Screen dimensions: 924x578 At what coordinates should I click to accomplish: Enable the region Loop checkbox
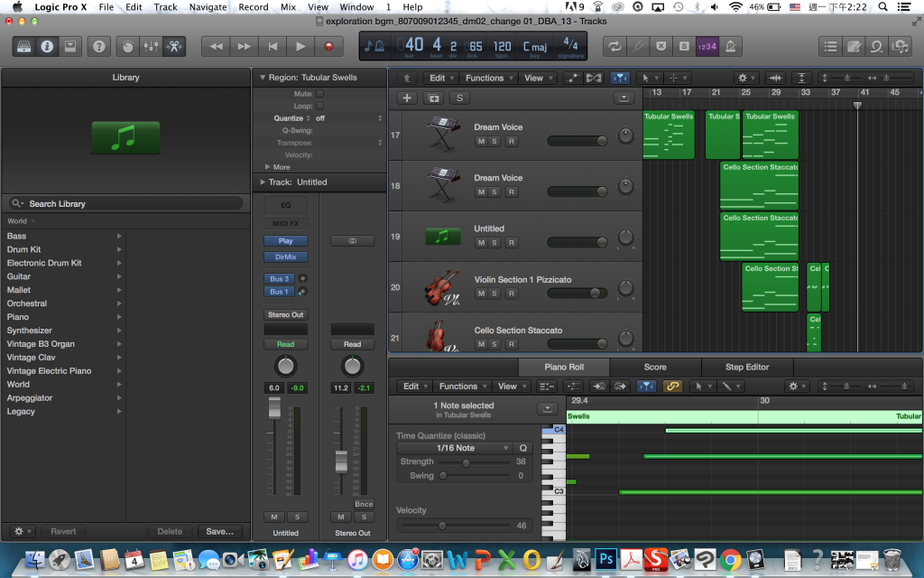[320, 107]
